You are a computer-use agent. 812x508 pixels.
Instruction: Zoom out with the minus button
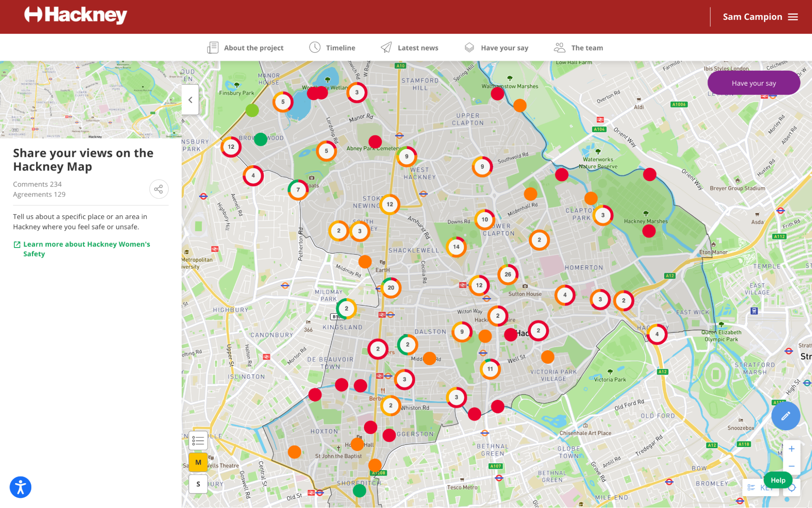(x=791, y=466)
